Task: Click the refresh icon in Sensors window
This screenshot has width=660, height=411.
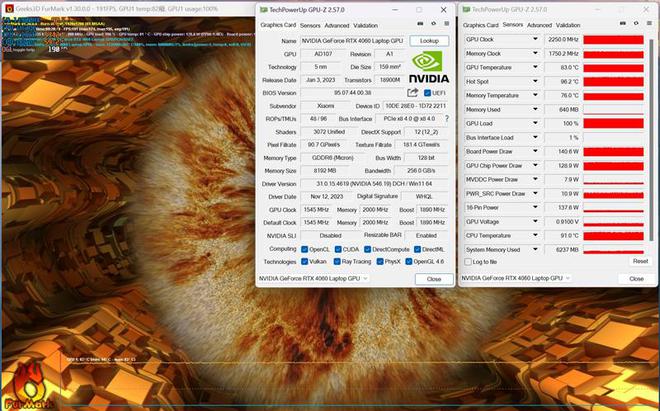Action: pyautogui.click(x=636, y=24)
